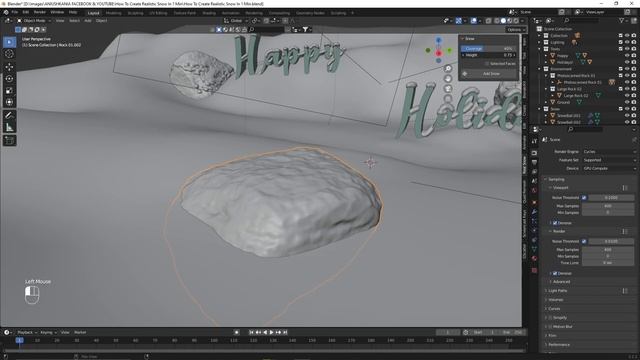This screenshot has width=640, height=360.
Task: Open the timeline Marker menu
Action: (80, 332)
